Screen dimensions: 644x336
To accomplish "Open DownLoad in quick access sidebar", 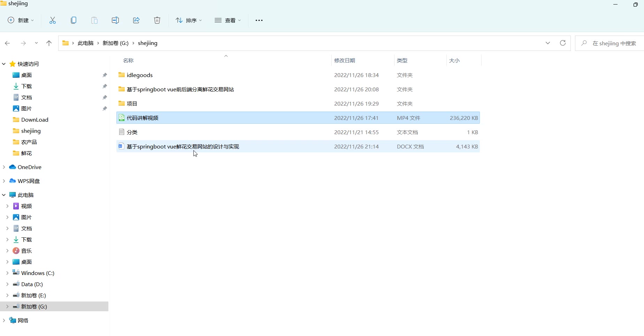I will [x=34, y=120].
